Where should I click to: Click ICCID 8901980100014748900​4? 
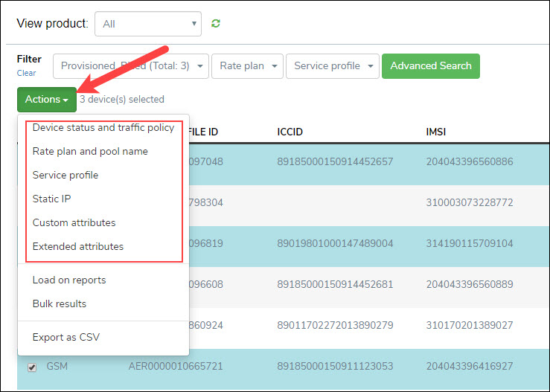(x=335, y=243)
